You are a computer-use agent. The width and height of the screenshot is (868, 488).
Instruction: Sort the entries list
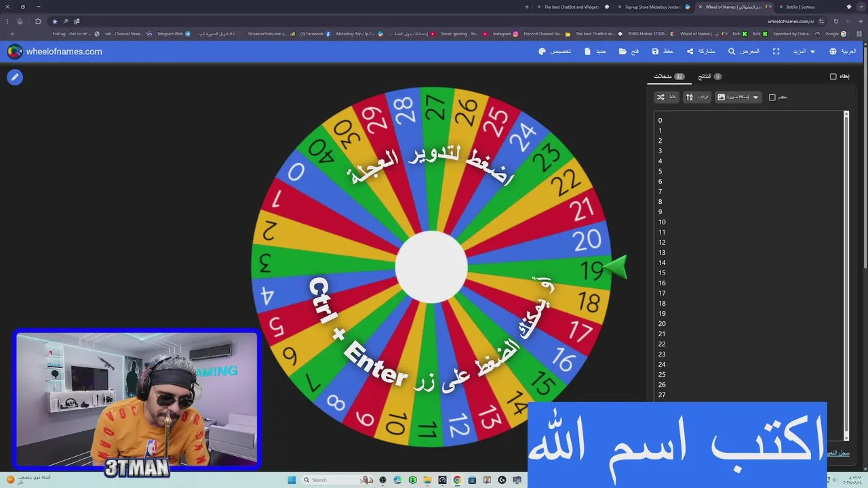click(697, 97)
